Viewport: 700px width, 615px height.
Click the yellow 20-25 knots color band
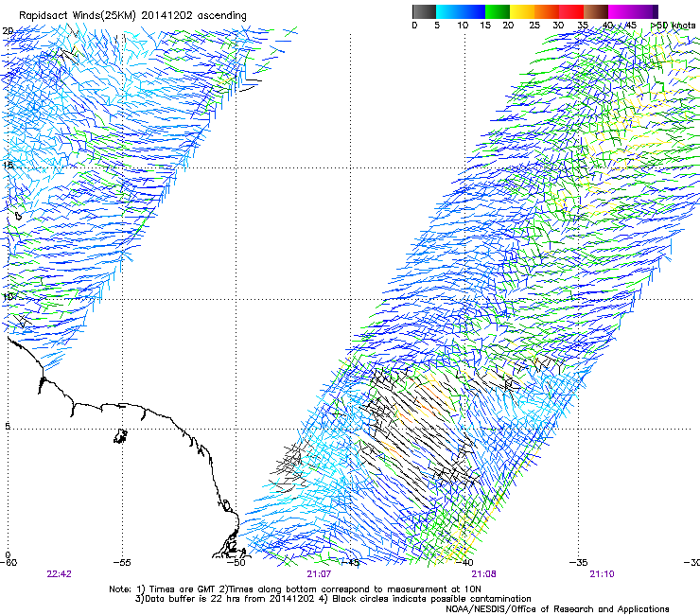522,11
